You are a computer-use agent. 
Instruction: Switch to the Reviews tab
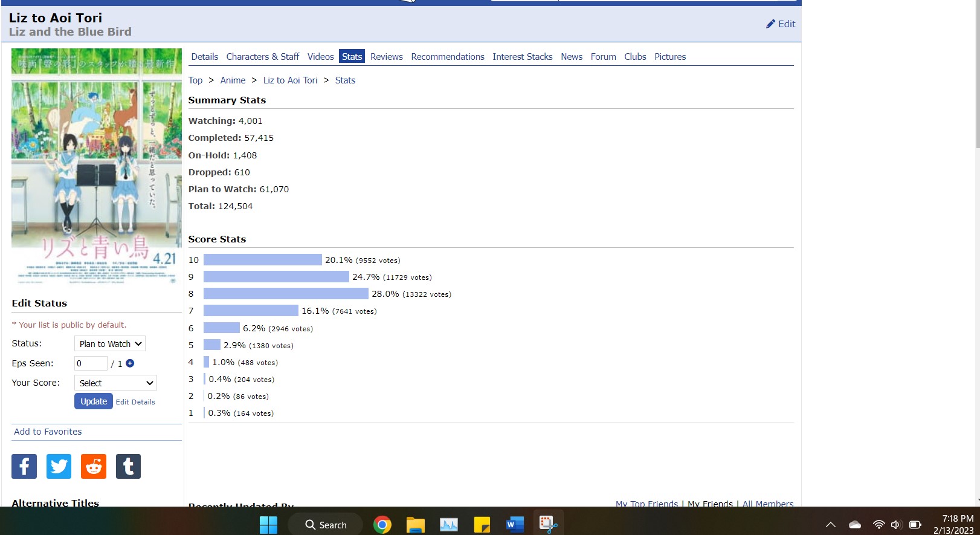coord(386,57)
